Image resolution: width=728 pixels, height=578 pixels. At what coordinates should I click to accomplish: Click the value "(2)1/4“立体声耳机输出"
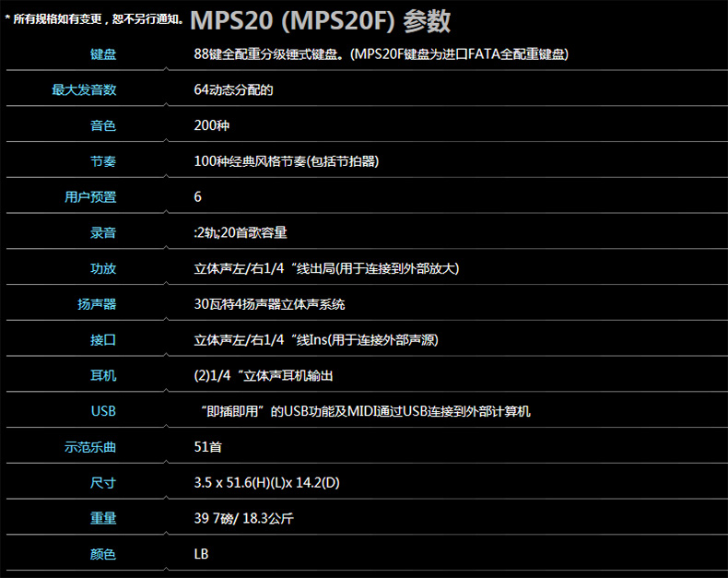coord(264,375)
